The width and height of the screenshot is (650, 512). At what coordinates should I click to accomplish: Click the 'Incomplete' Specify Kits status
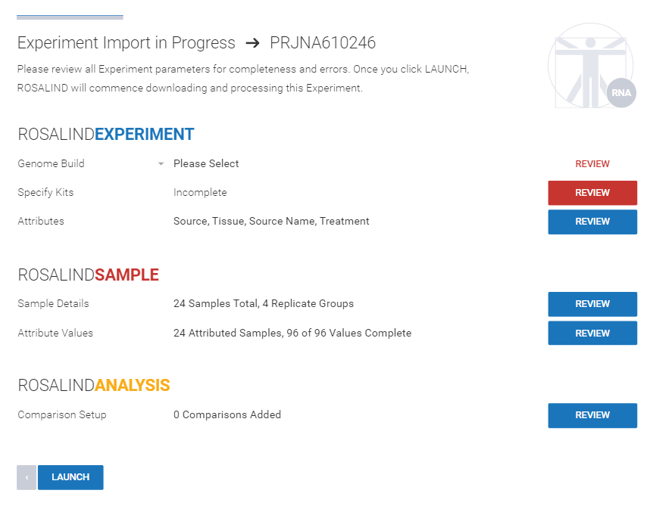point(200,193)
